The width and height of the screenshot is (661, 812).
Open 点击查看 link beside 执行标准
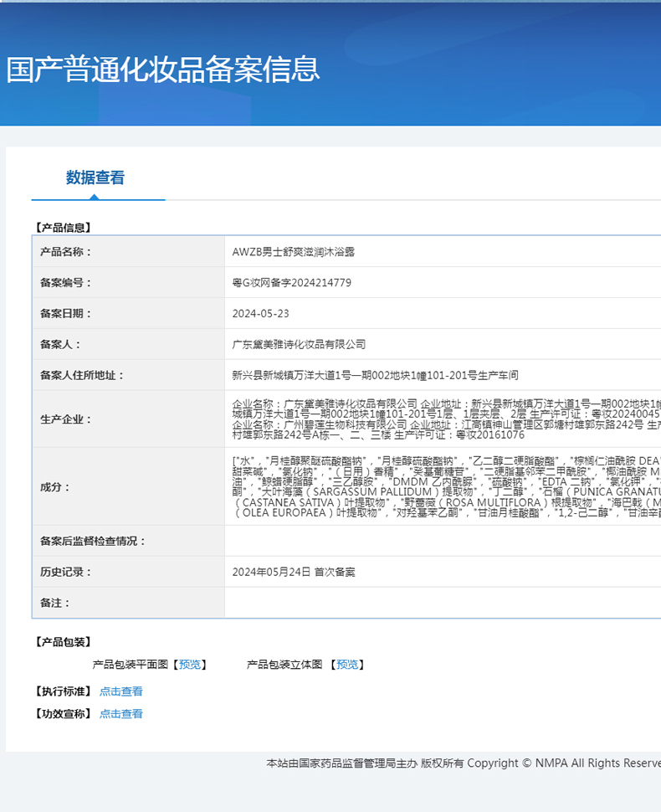pos(121,691)
